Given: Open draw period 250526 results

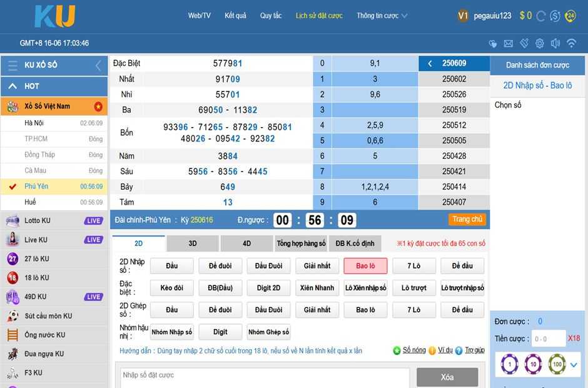Looking at the screenshot, I should click(x=454, y=94).
